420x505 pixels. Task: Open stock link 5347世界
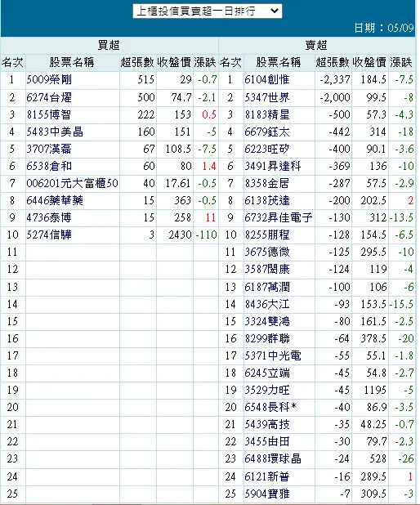[267, 97]
